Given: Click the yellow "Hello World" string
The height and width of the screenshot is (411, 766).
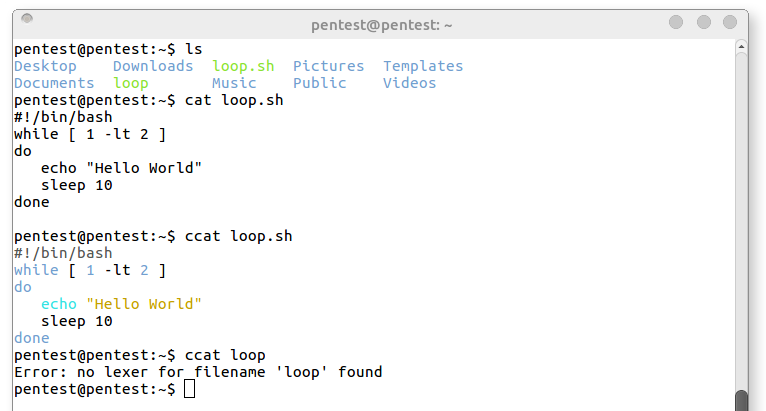Looking at the screenshot, I should (144, 304).
